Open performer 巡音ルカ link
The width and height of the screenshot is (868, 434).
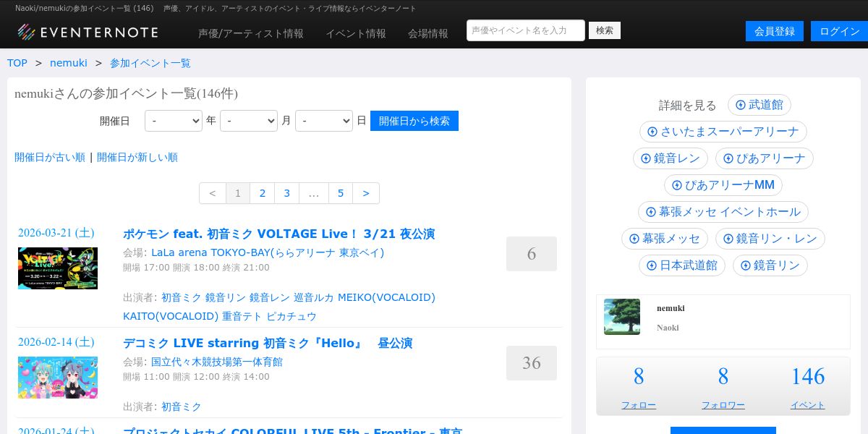[314, 297]
